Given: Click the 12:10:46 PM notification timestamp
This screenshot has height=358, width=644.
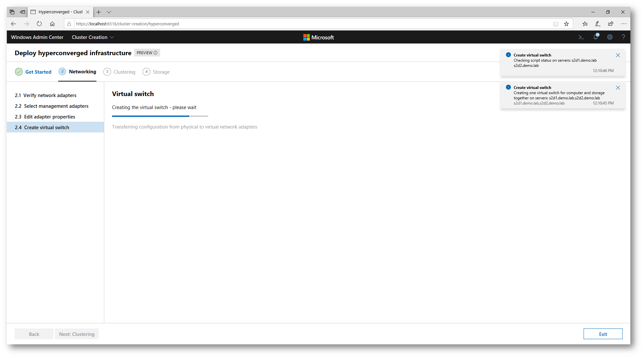Looking at the screenshot, I should (x=603, y=71).
